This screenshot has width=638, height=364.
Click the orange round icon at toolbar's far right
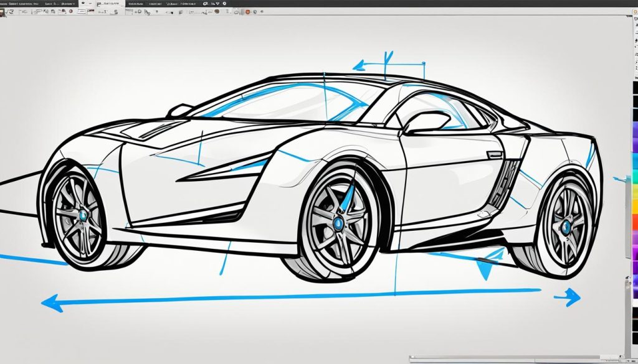[x=247, y=12]
